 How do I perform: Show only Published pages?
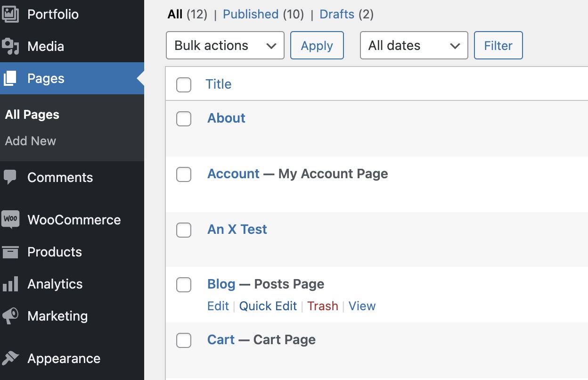coord(250,14)
